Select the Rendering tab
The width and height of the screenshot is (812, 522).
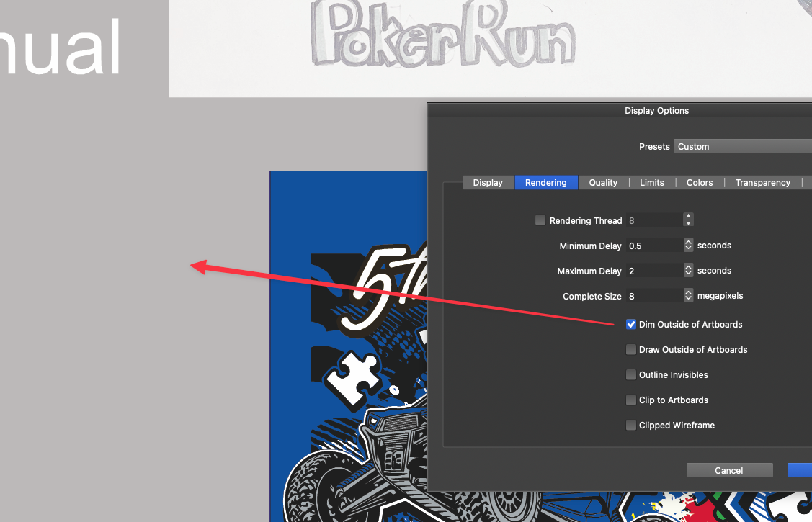pyautogui.click(x=545, y=183)
